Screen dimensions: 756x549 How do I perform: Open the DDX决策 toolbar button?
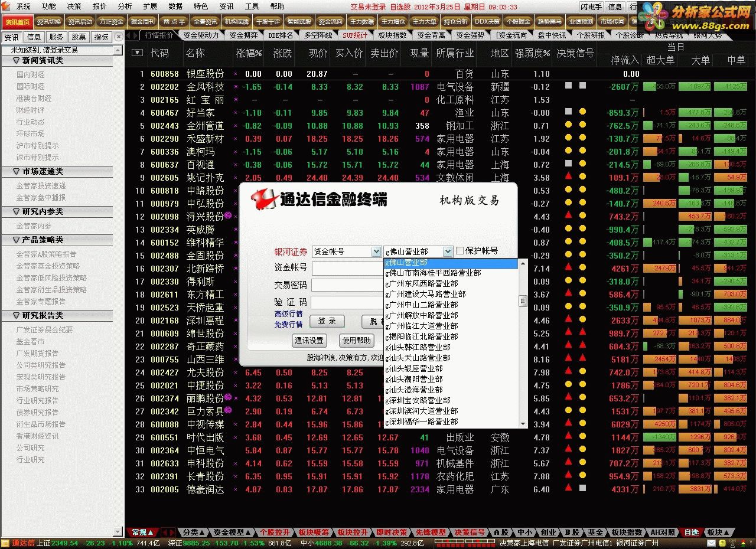click(487, 21)
